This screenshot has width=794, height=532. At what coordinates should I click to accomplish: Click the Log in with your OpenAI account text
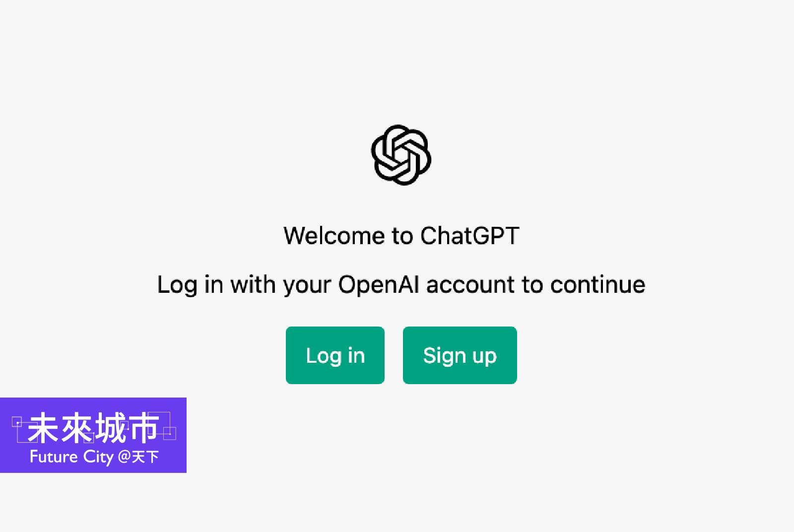[401, 285]
